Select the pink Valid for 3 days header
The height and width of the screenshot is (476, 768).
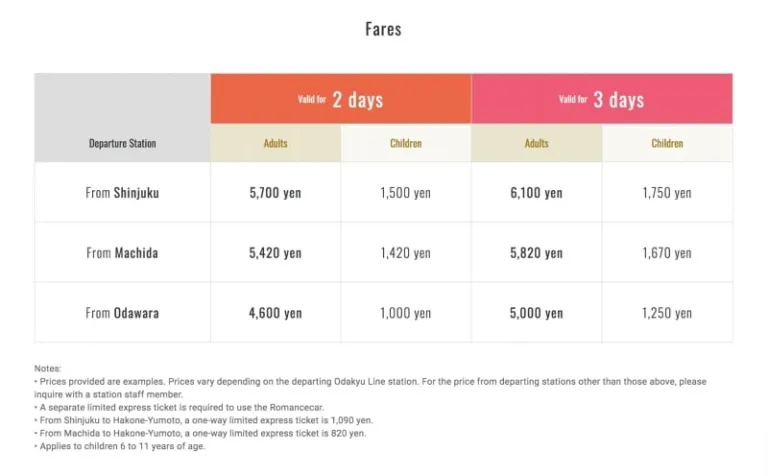coord(601,99)
